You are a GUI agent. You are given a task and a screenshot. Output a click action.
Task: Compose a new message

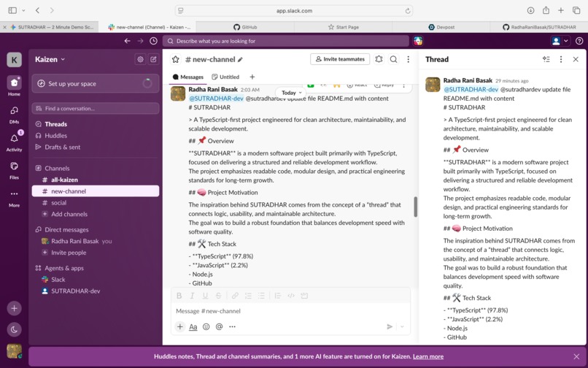coord(153,59)
